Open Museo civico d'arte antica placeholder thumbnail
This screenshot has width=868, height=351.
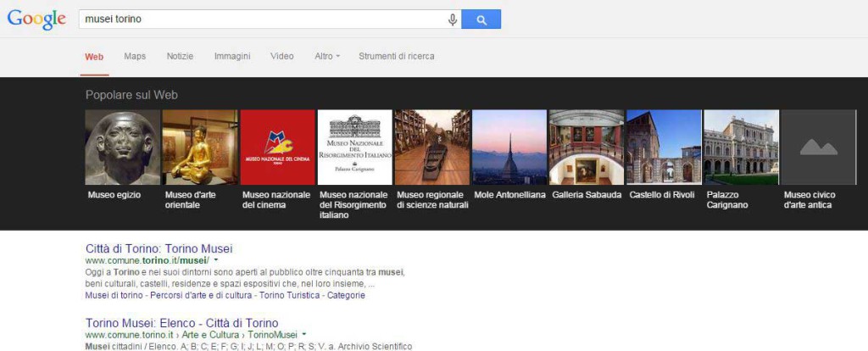[x=819, y=148]
